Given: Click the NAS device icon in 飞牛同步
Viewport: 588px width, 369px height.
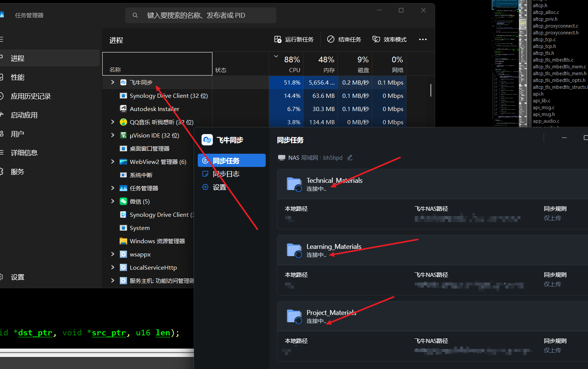Looking at the screenshot, I should 282,157.
